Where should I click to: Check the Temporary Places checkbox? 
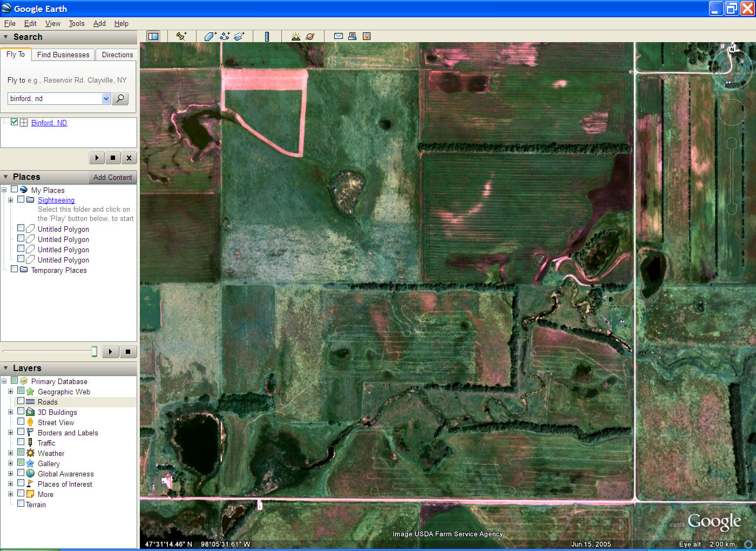click(x=15, y=269)
